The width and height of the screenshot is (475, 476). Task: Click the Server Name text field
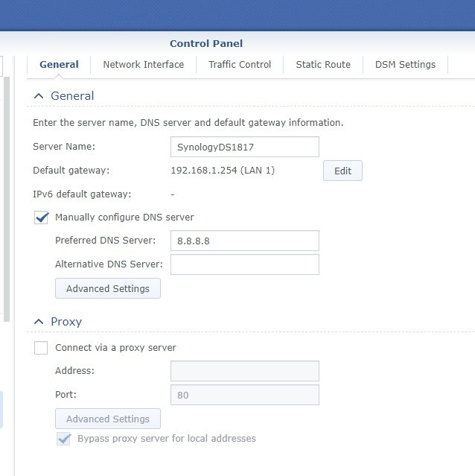pos(244,147)
